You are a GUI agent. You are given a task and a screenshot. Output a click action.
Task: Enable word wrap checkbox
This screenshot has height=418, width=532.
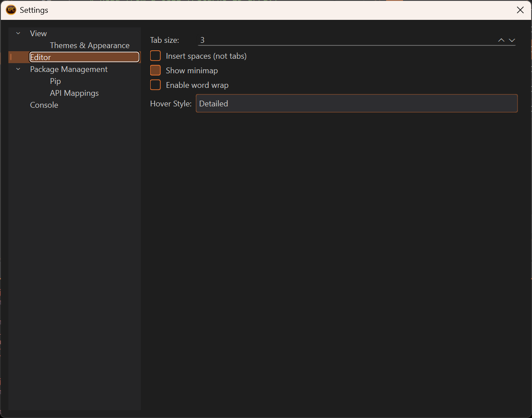(x=156, y=85)
